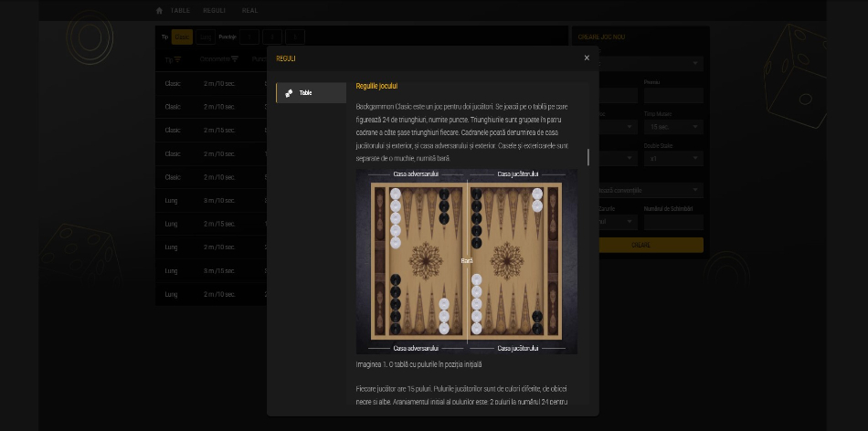Toggle the first Punctaje filter option

coord(249,37)
